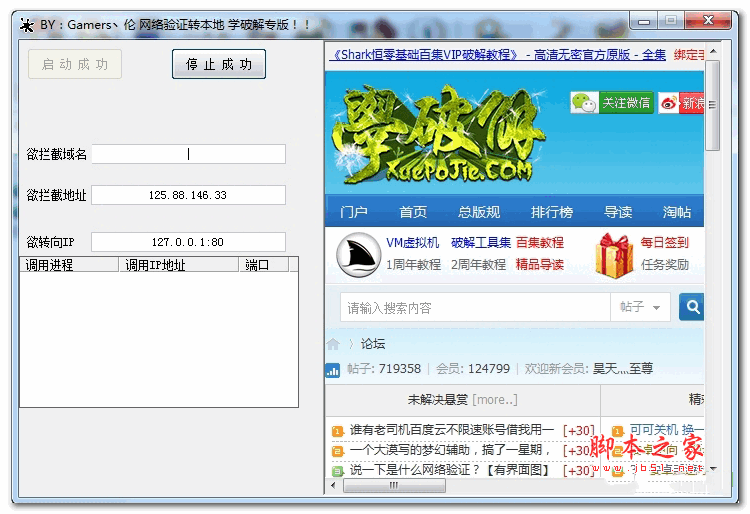Click the greyed 启动成功 button

pyautogui.click(x=75, y=64)
